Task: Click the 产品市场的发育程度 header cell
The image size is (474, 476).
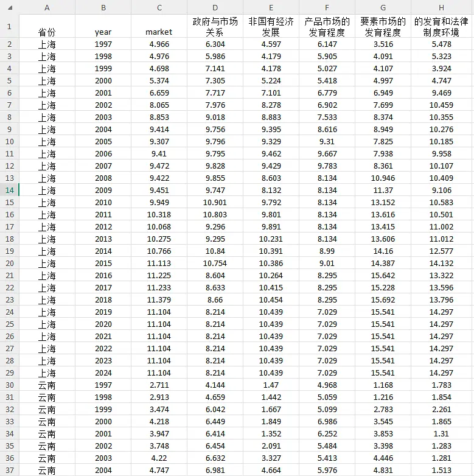Action: pos(327,26)
